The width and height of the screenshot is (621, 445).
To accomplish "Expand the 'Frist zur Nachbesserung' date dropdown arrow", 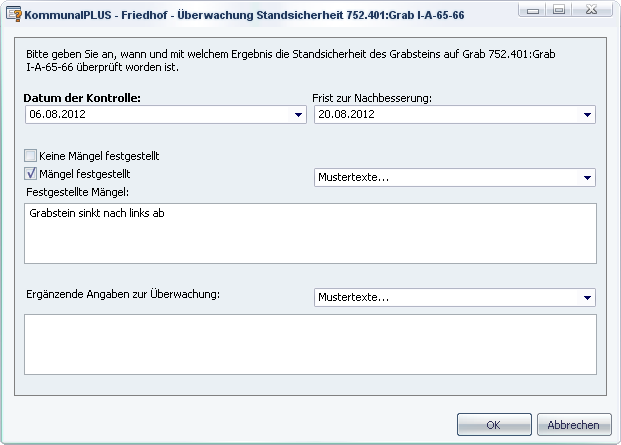I will 587,115.
